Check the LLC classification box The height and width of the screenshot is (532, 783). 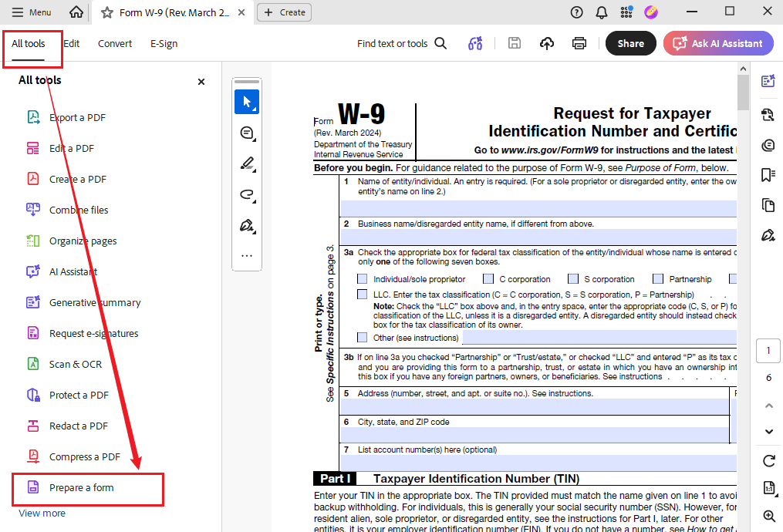362,295
